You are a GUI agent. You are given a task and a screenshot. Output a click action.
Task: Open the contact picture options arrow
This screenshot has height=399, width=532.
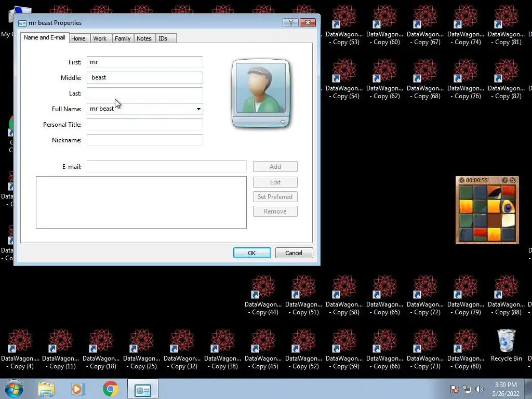[283, 122]
